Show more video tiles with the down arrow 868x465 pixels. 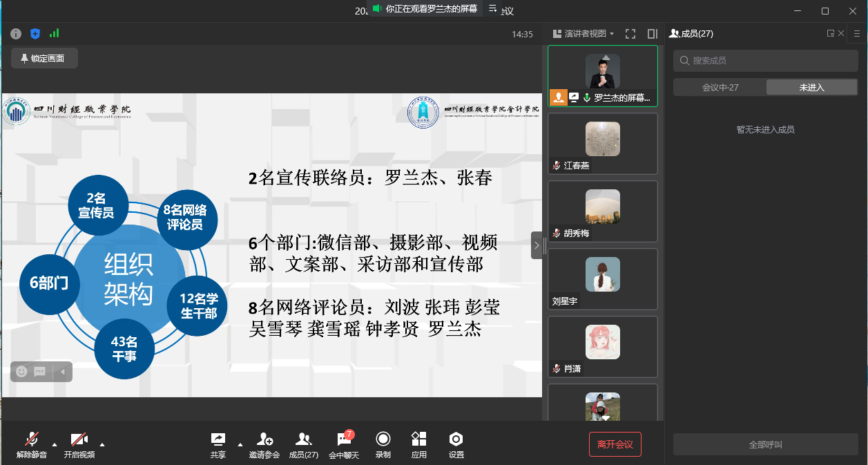[606, 418]
